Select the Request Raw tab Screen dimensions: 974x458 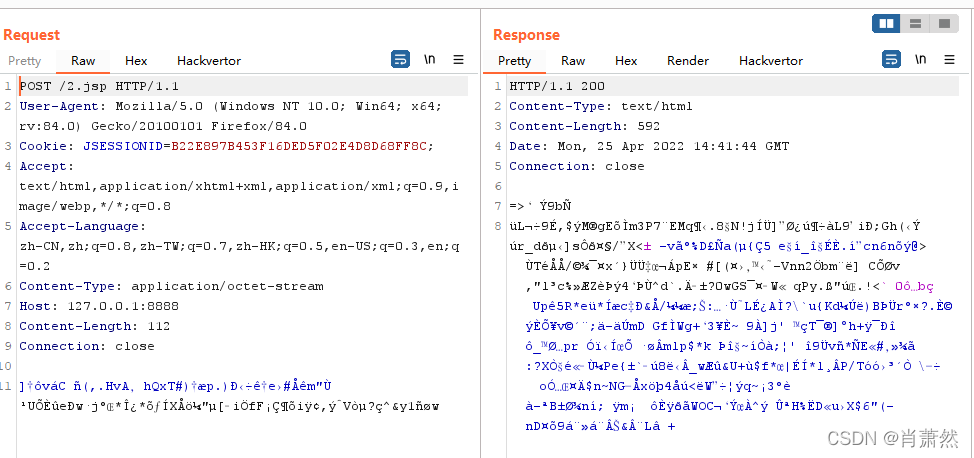pos(83,61)
